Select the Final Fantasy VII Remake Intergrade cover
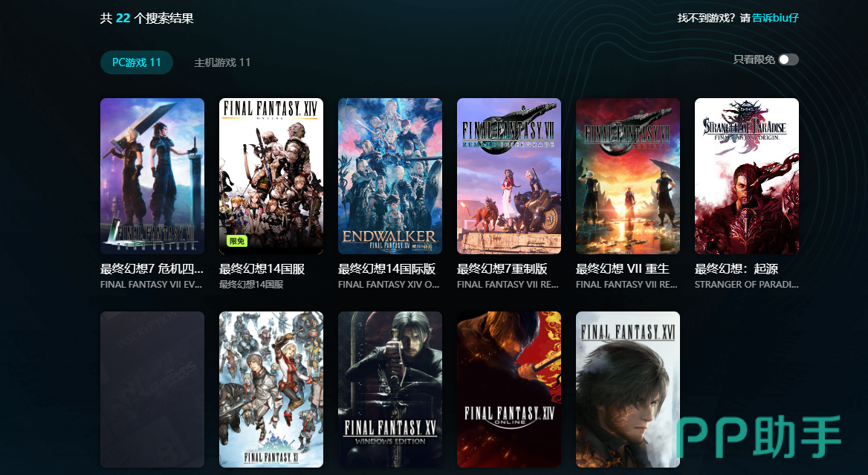 509,176
